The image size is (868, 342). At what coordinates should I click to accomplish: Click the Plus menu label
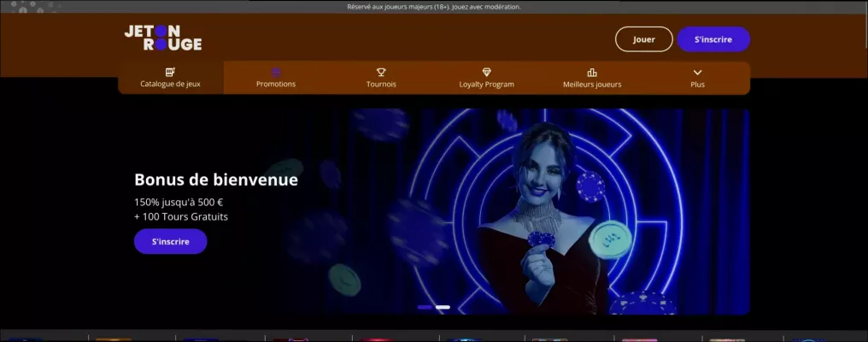point(697,85)
